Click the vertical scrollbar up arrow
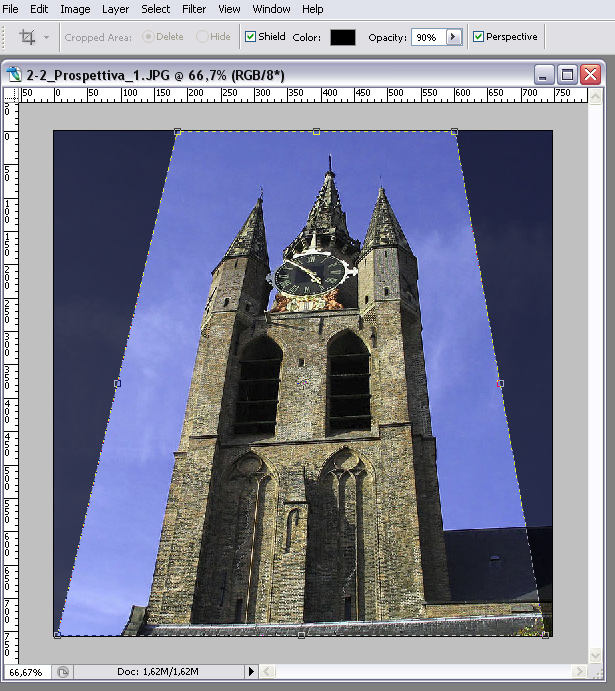 tap(595, 96)
